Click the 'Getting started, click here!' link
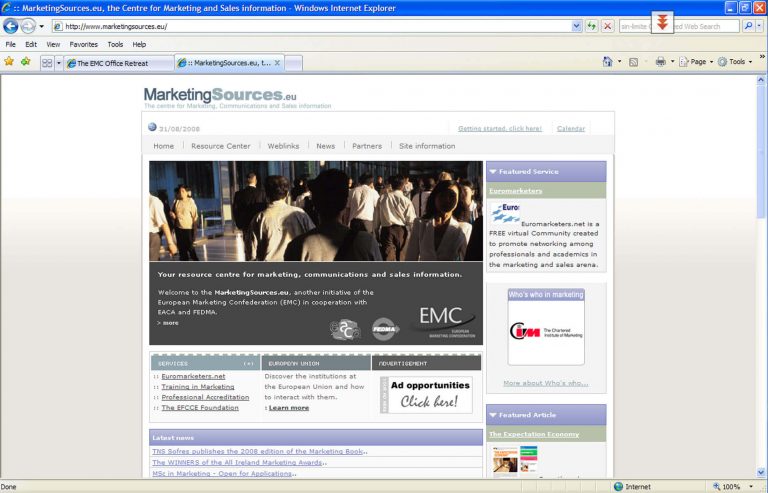The height and width of the screenshot is (493, 768). pos(500,128)
